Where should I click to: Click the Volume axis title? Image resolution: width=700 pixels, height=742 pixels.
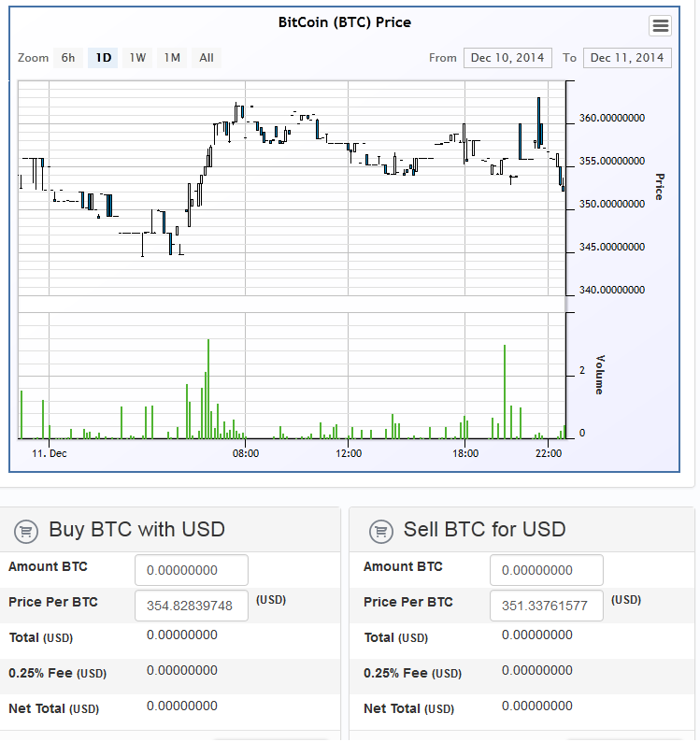tap(600, 375)
